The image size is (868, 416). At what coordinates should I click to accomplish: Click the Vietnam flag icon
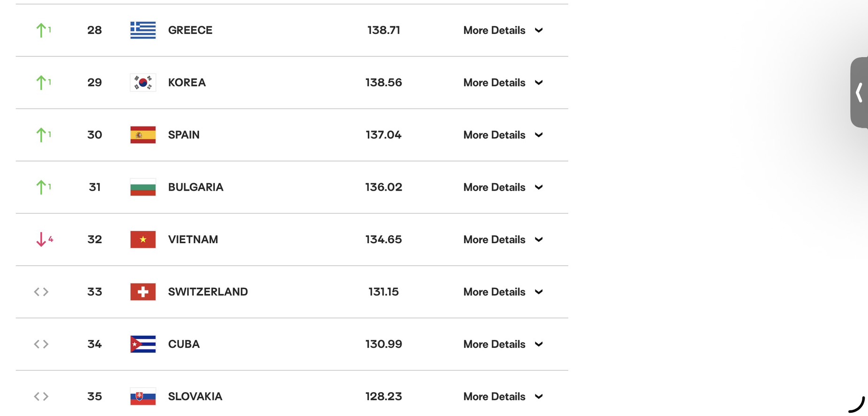(x=143, y=239)
